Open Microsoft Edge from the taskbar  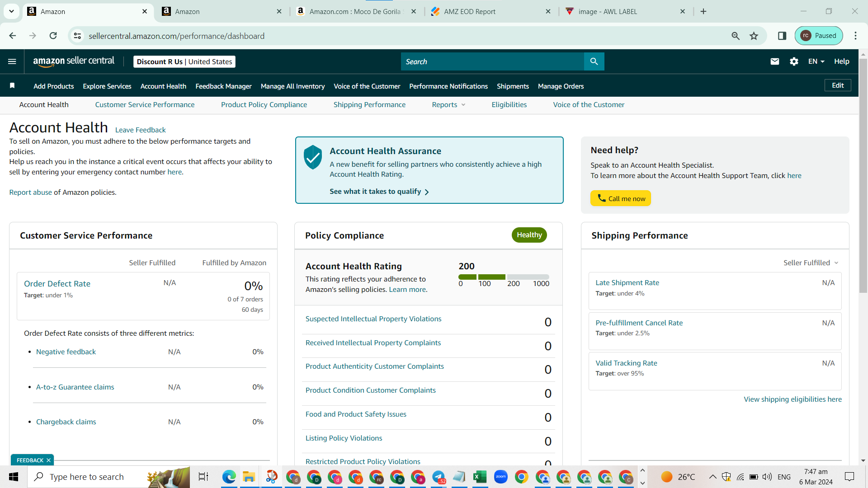[x=229, y=477]
